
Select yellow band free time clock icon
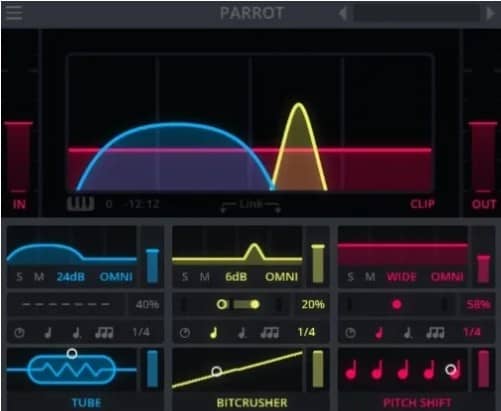(x=185, y=333)
